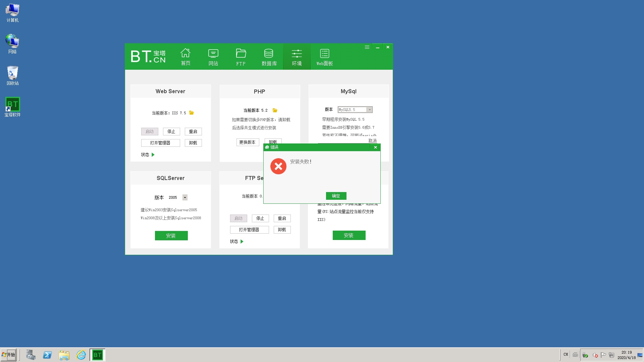Open the 计算机 desktop icon
Screen dimensions: 644x362
(x=12, y=13)
